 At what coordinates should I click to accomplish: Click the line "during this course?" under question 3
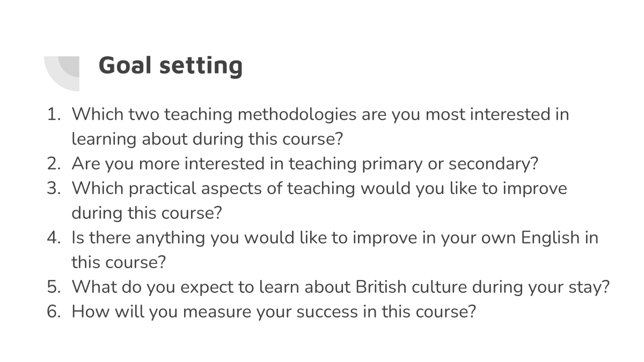point(147,213)
